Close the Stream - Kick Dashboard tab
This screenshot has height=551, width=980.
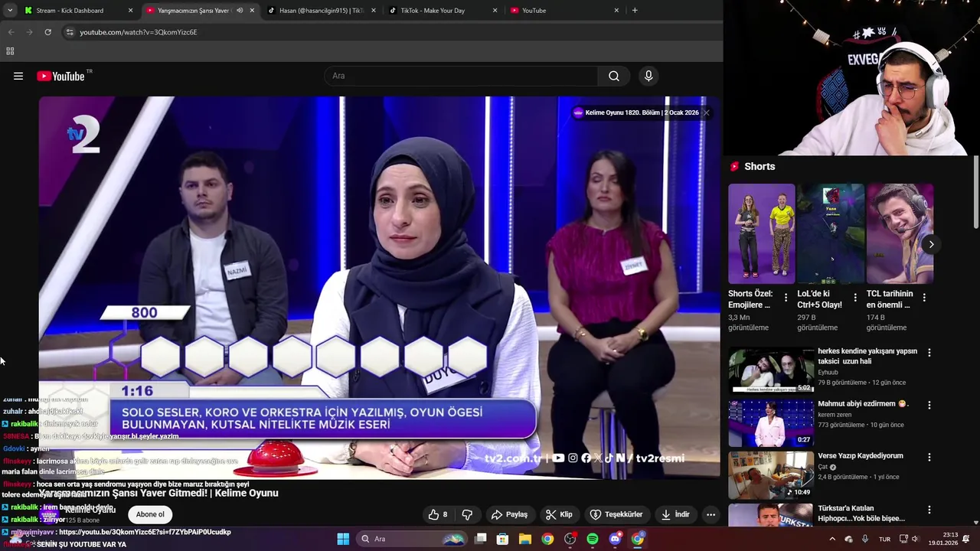pyautogui.click(x=130, y=11)
